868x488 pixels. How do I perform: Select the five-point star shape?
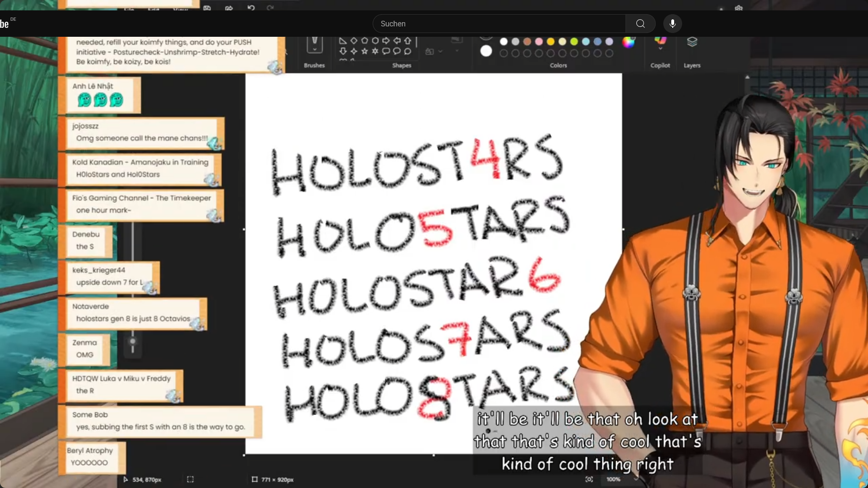(364, 51)
